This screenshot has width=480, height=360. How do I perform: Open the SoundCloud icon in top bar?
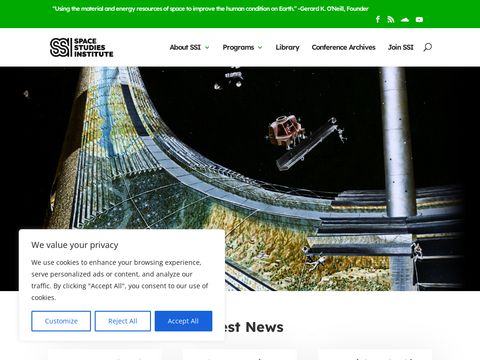[x=405, y=19]
